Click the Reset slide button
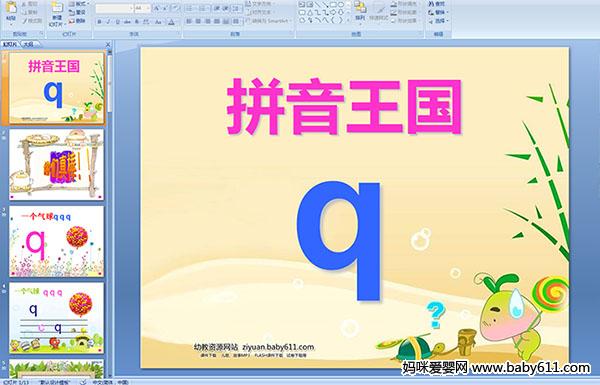 tap(78, 13)
